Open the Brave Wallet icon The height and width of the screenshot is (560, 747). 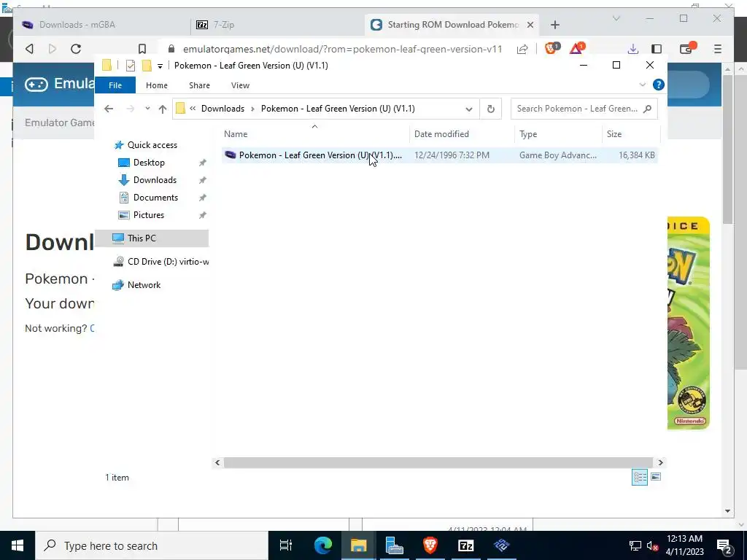pos(686,48)
